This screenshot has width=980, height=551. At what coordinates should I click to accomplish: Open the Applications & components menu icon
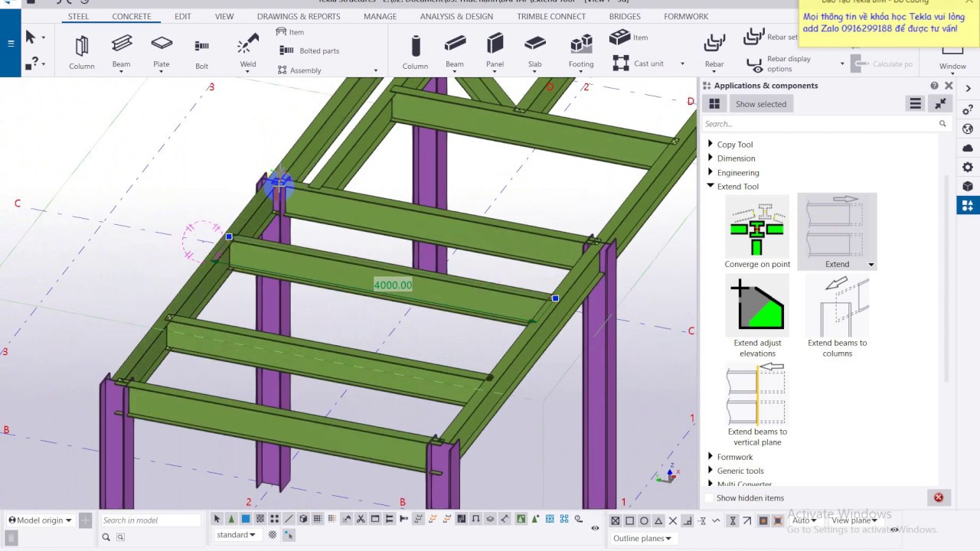tap(915, 103)
